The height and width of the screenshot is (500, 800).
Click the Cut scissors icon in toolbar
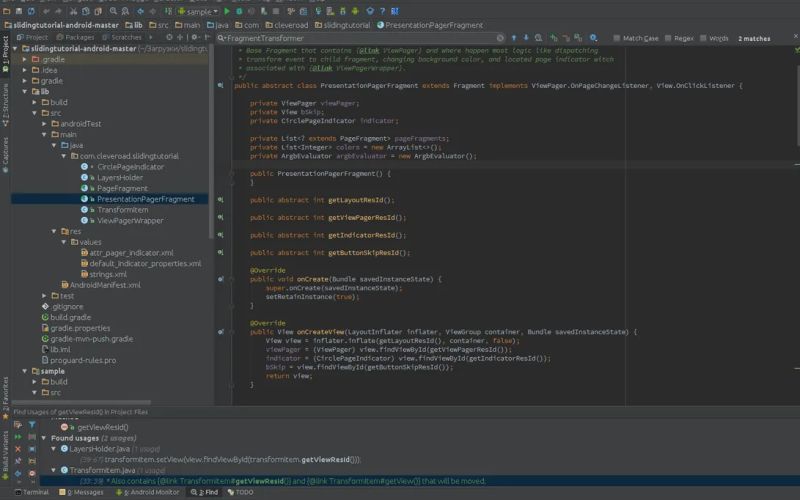click(x=73, y=10)
